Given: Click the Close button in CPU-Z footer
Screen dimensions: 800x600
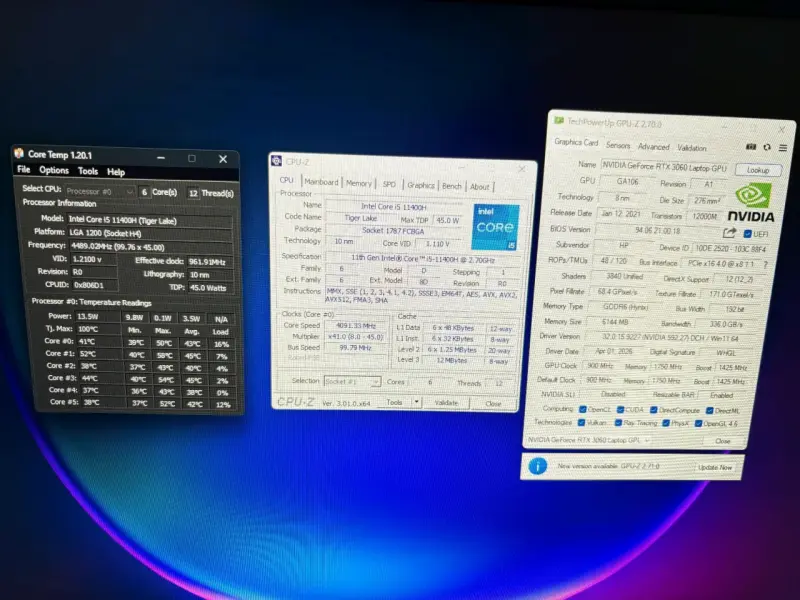Looking at the screenshot, I should (493, 403).
